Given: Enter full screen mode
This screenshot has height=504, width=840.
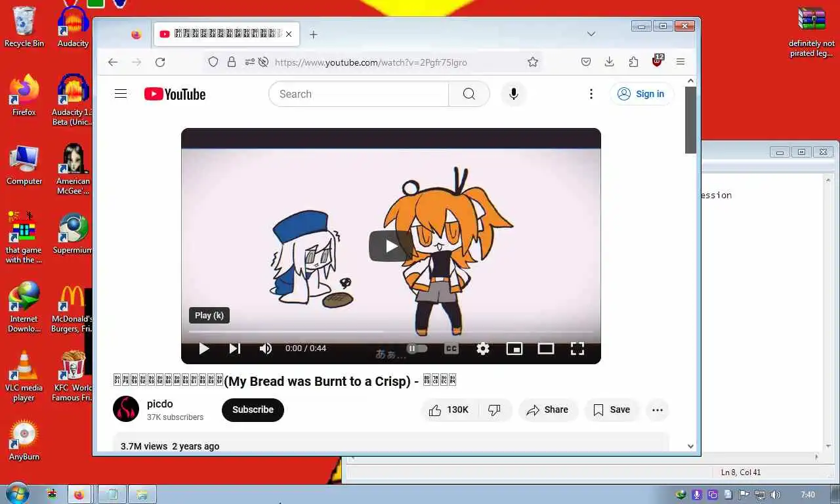Looking at the screenshot, I should [x=577, y=348].
